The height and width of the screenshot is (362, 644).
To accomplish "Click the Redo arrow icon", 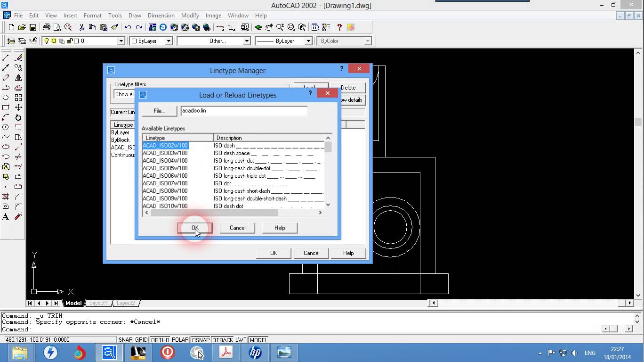I will coord(139,27).
